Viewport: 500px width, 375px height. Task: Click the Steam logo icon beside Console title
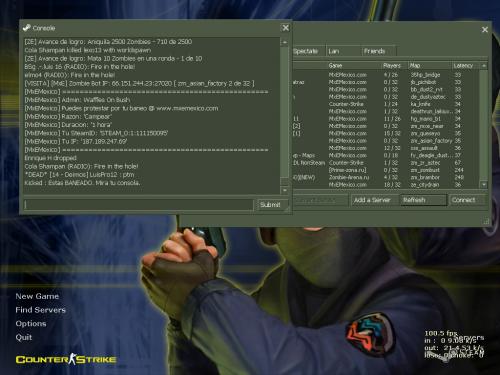tap(26, 28)
